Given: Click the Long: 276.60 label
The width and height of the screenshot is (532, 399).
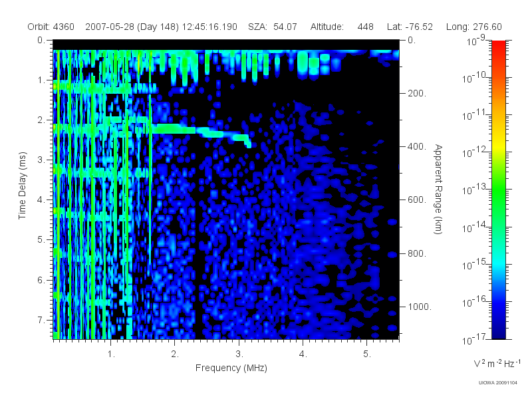Looking at the screenshot, I should pos(473,27).
